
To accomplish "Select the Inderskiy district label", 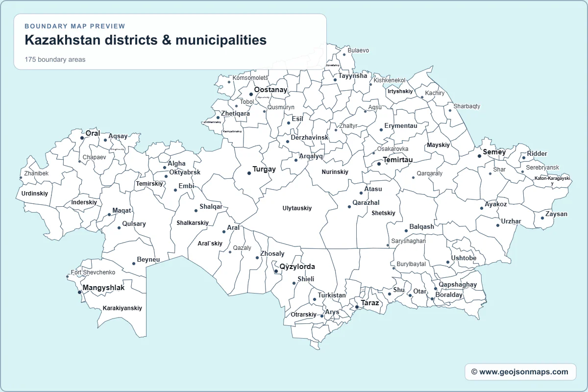I will click(84, 202).
